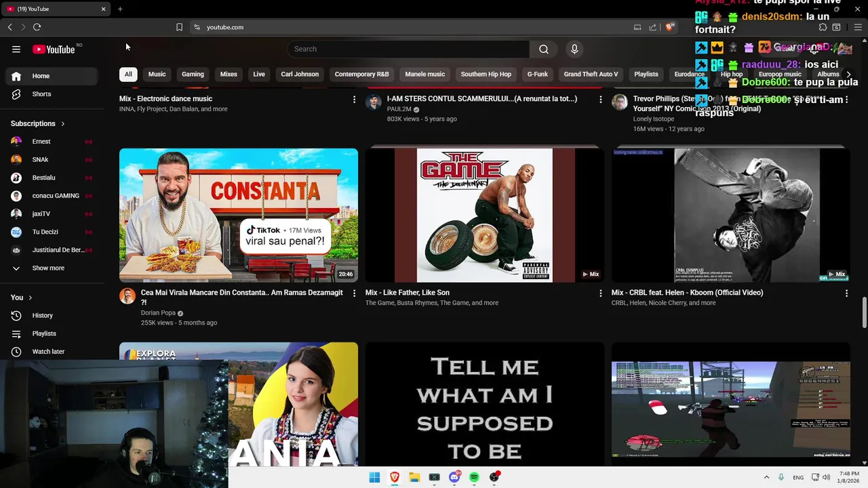
Task: Open Brave browser from taskbar
Action: coord(394,477)
